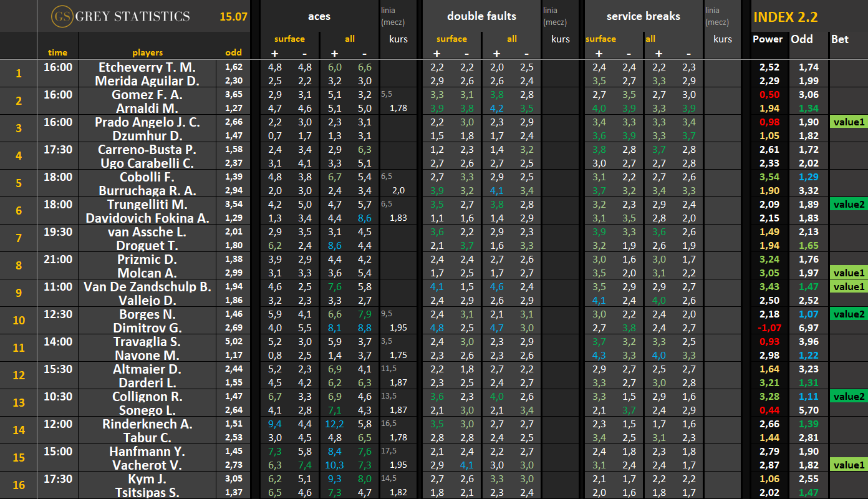Image resolution: width=868 pixels, height=499 pixels.
Task: Select player name Etcheverry T. M.
Action: (x=147, y=67)
